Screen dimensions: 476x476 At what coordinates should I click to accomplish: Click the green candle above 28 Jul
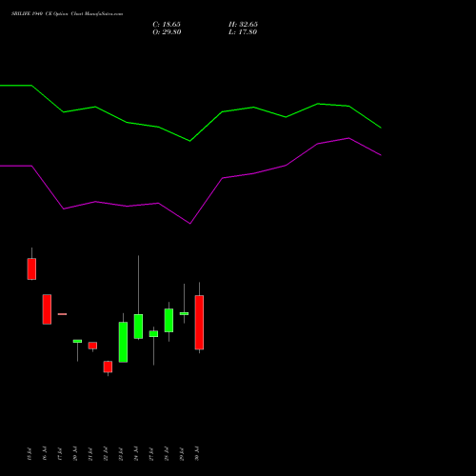169,320
